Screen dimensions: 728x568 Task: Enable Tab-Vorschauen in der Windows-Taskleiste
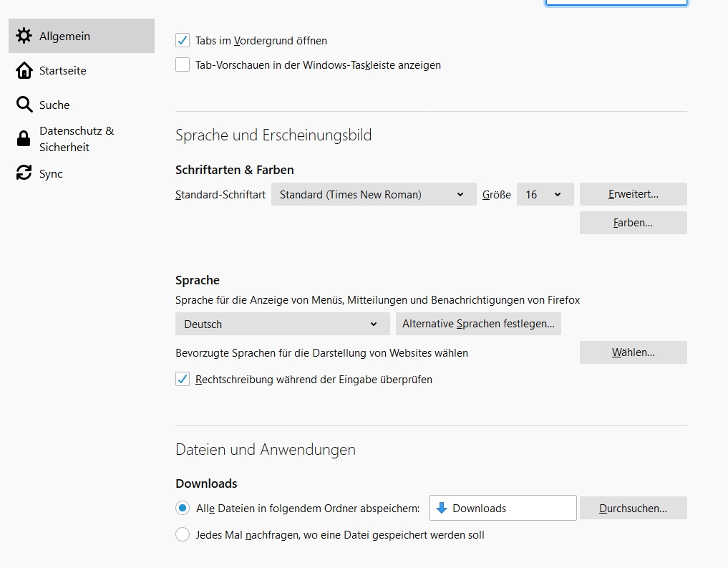(183, 65)
